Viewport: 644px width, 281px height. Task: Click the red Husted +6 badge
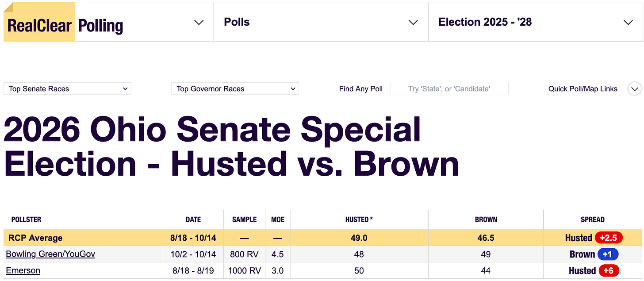[x=609, y=270]
